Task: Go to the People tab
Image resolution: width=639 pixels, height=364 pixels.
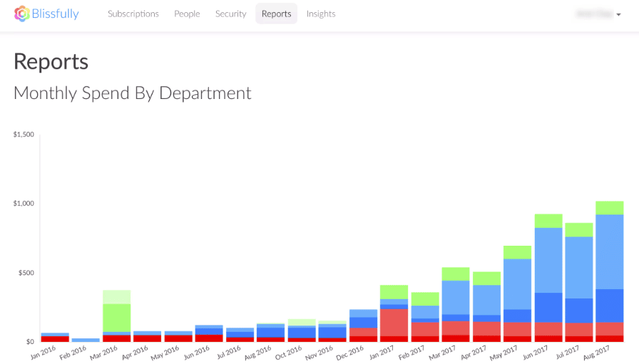Action: pos(187,14)
